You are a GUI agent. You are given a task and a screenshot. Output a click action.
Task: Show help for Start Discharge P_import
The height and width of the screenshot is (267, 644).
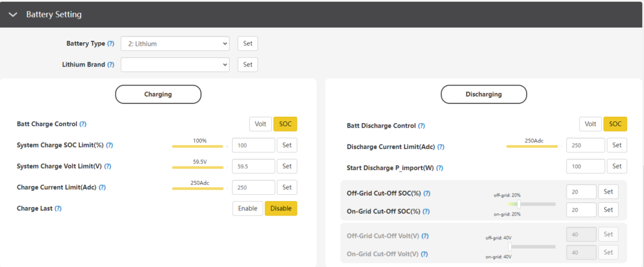click(440, 168)
